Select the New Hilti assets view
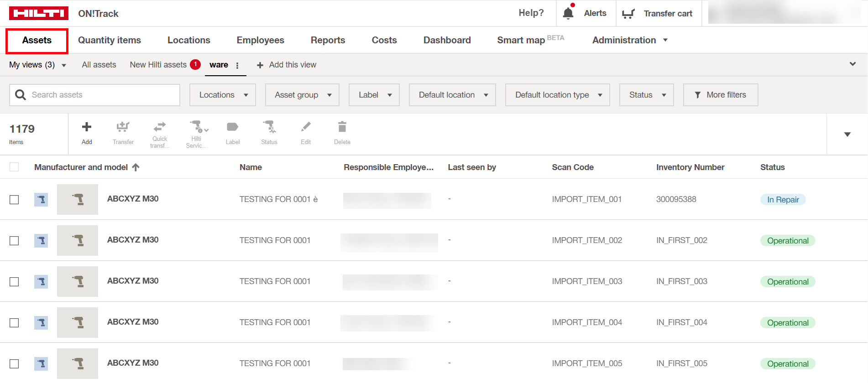 158,65
